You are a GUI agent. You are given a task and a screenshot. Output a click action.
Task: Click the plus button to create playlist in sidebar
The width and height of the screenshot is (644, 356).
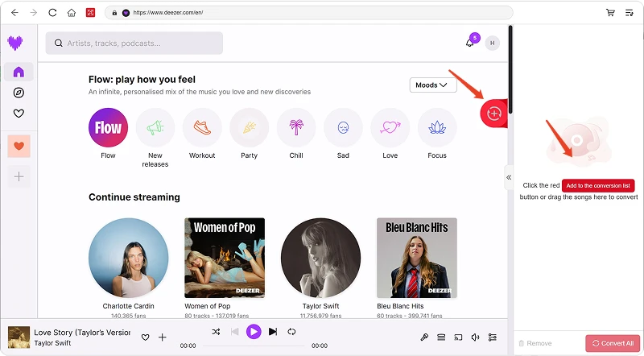click(x=19, y=176)
